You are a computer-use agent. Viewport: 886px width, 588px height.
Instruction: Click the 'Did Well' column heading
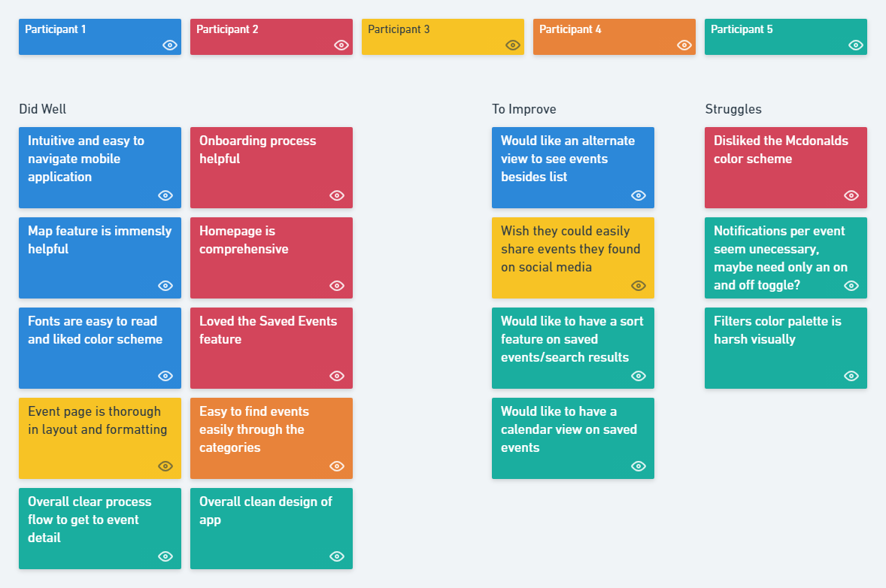coord(43,109)
